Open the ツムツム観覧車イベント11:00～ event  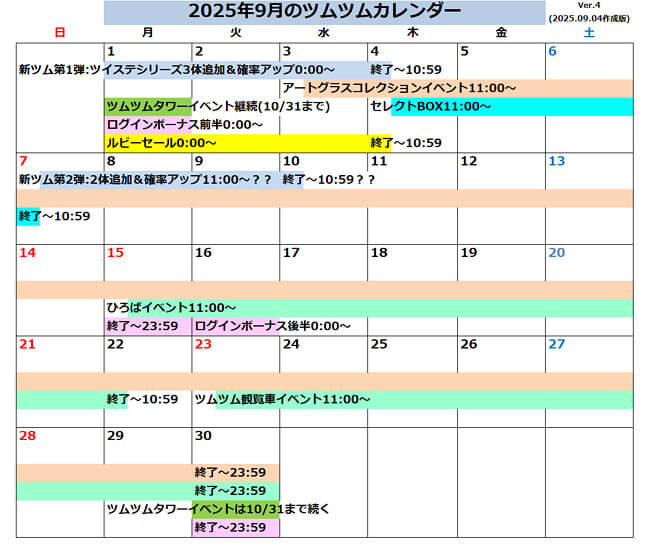pos(282,399)
